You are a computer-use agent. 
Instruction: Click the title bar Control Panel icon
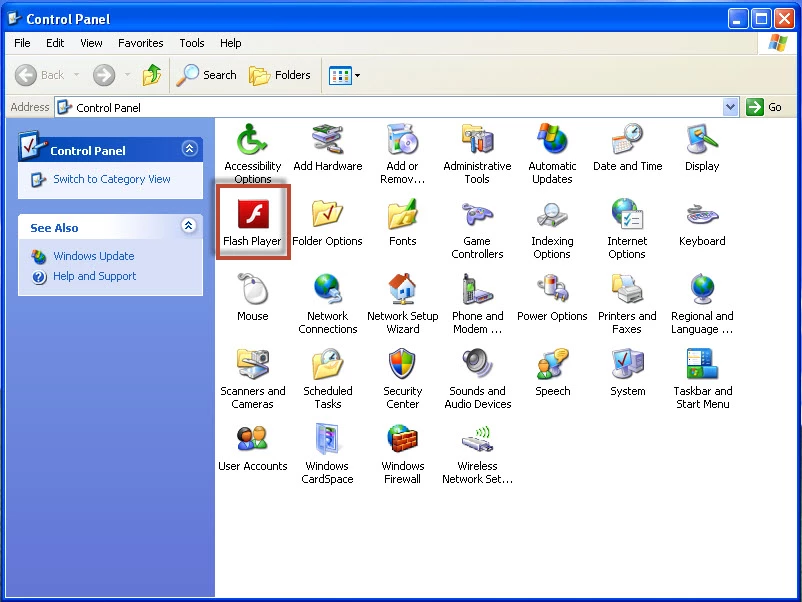click(14, 18)
